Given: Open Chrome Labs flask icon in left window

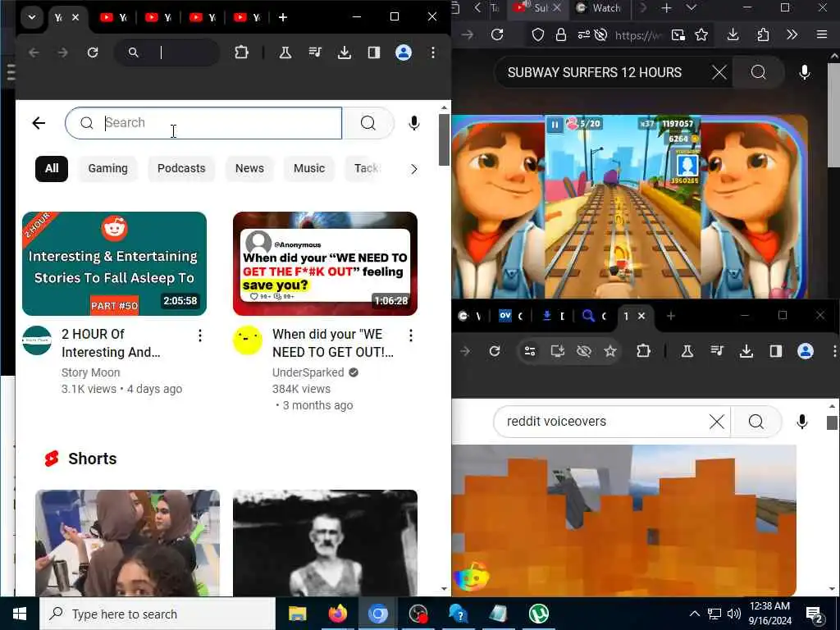Looking at the screenshot, I should tap(285, 52).
